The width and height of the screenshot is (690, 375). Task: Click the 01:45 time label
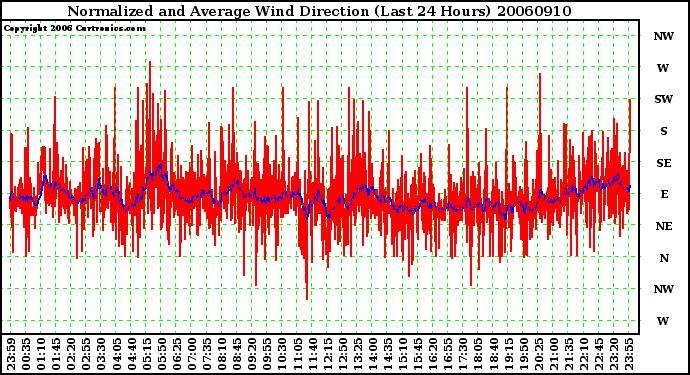[56, 354]
